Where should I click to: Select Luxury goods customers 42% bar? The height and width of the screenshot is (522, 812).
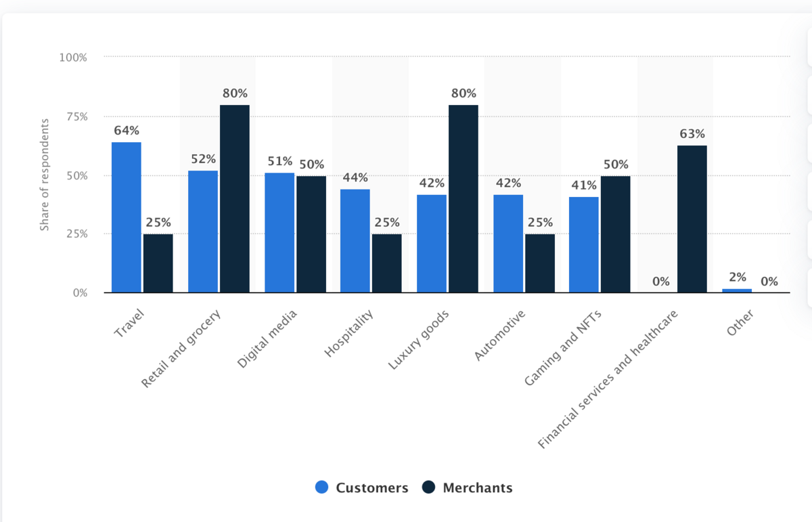coord(432,244)
